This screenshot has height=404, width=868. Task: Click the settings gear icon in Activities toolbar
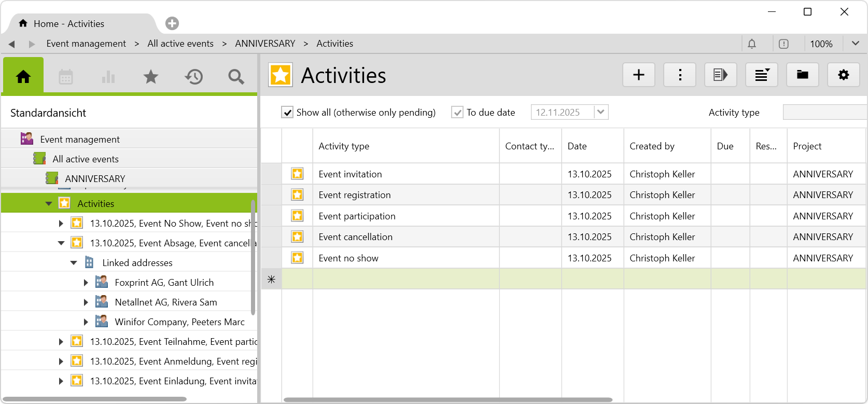(x=844, y=75)
